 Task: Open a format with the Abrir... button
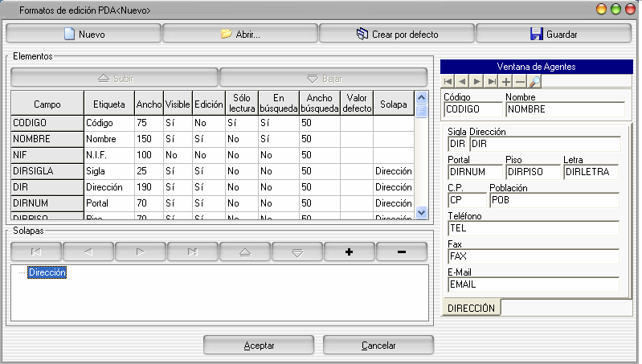(x=240, y=35)
